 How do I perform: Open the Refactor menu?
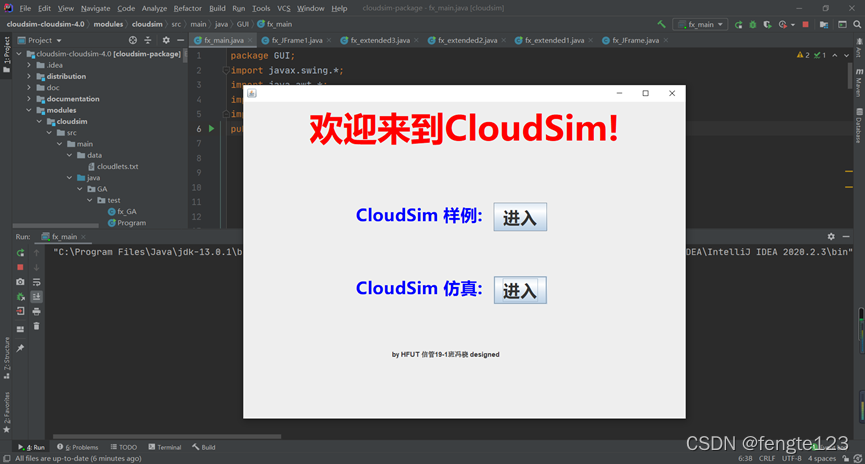pyautogui.click(x=188, y=8)
